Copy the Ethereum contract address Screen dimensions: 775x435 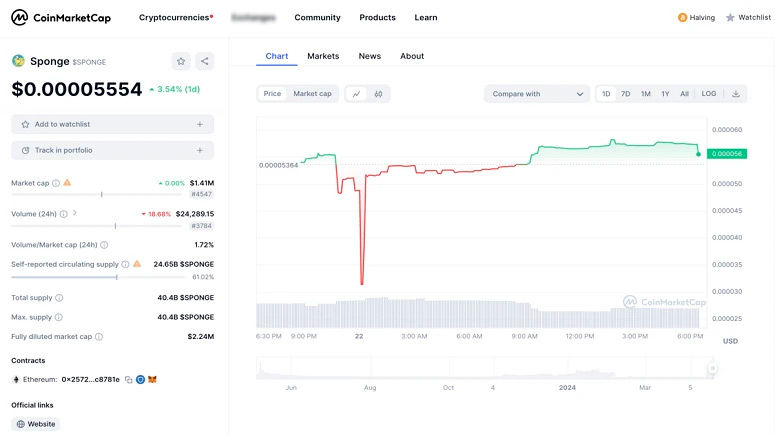click(x=129, y=380)
